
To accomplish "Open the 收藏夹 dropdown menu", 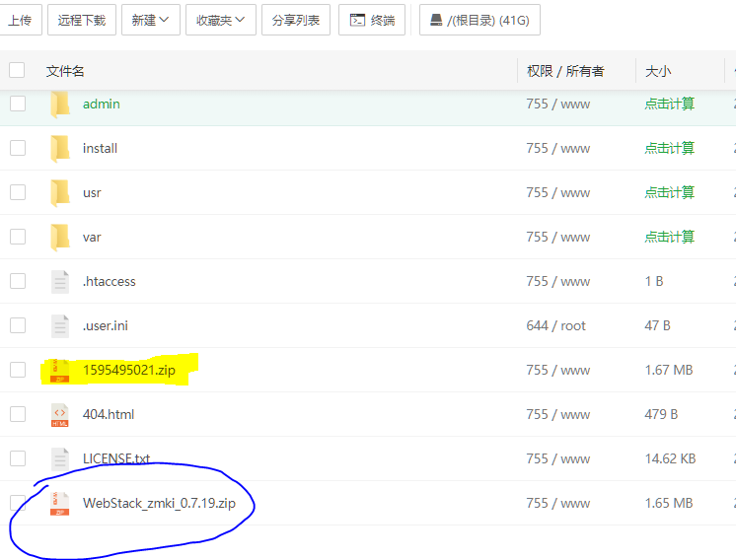I will [x=221, y=20].
